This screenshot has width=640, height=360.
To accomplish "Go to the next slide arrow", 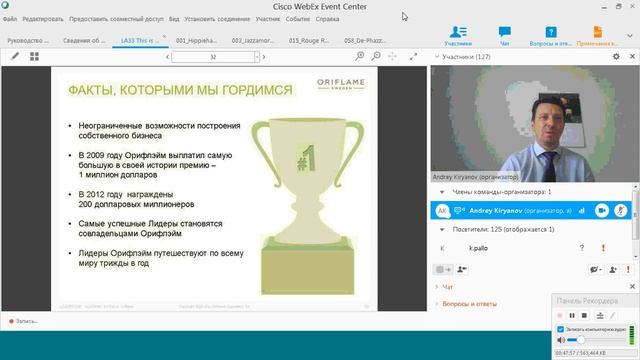I will click(x=264, y=57).
